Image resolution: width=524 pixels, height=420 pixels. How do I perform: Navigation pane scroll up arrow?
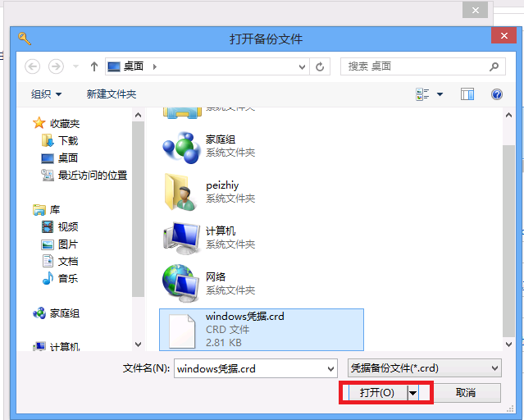pos(138,115)
